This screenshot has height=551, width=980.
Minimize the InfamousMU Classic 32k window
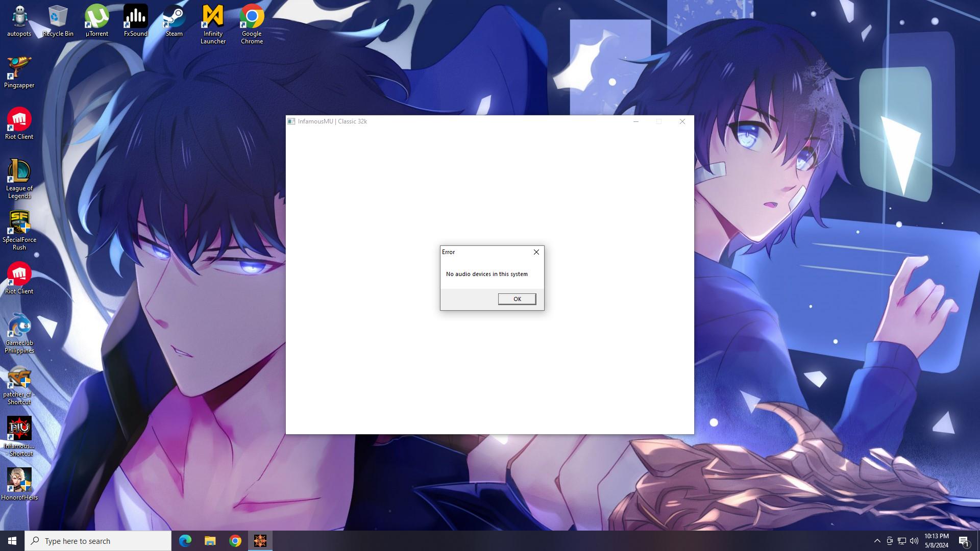pyautogui.click(x=636, y=121)
